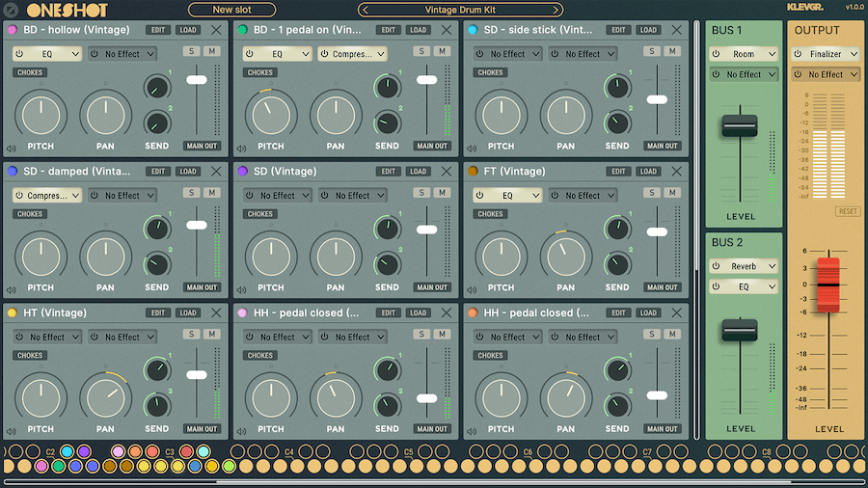Click EDIT on SD - side stick slot
Image resolution: width=868 pixels, height=488 pixels.
point(618,30)
